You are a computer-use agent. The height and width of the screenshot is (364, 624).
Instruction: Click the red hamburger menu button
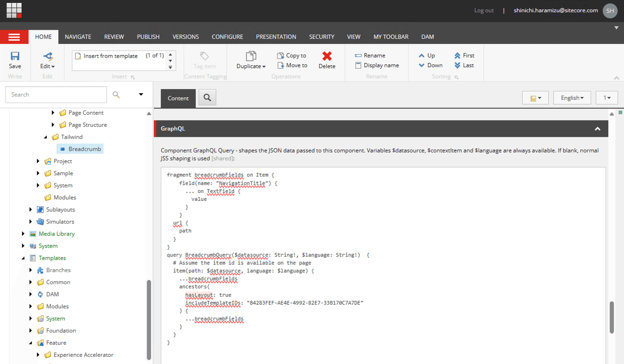14,37
